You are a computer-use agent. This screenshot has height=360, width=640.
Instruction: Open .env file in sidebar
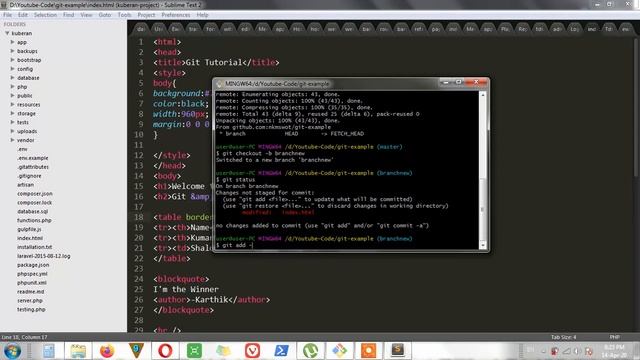(22, 149)
